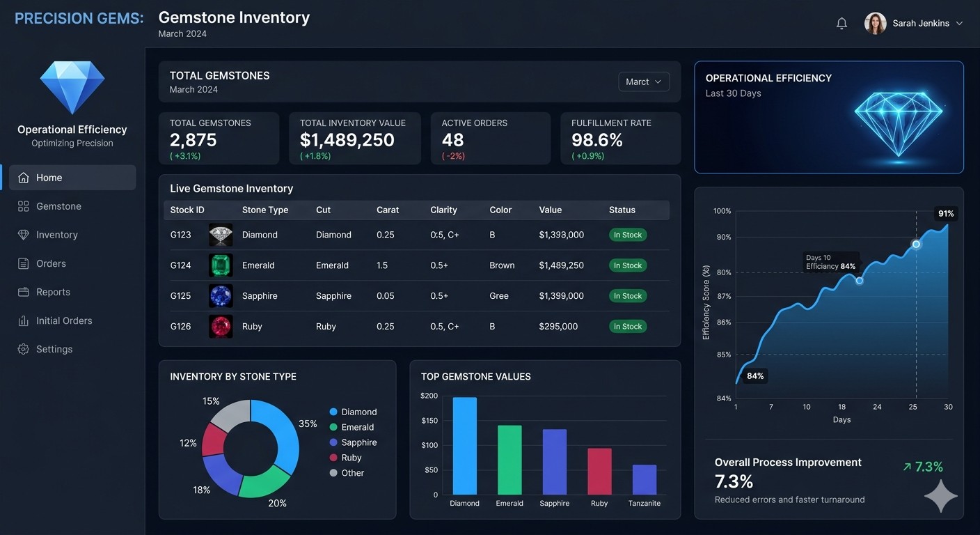Open the month selector showing Marct
980x535 pixels.
[x=643, y=82]
